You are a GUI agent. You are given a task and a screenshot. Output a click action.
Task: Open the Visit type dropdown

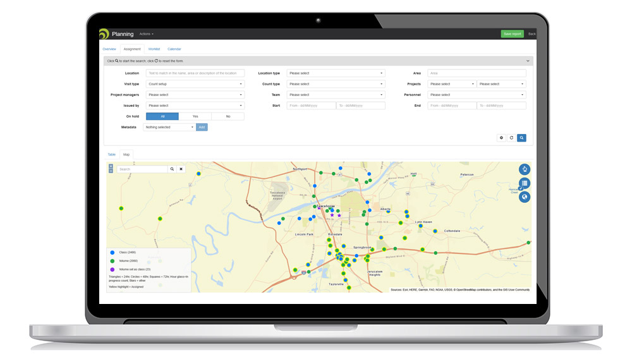point(195,84)
